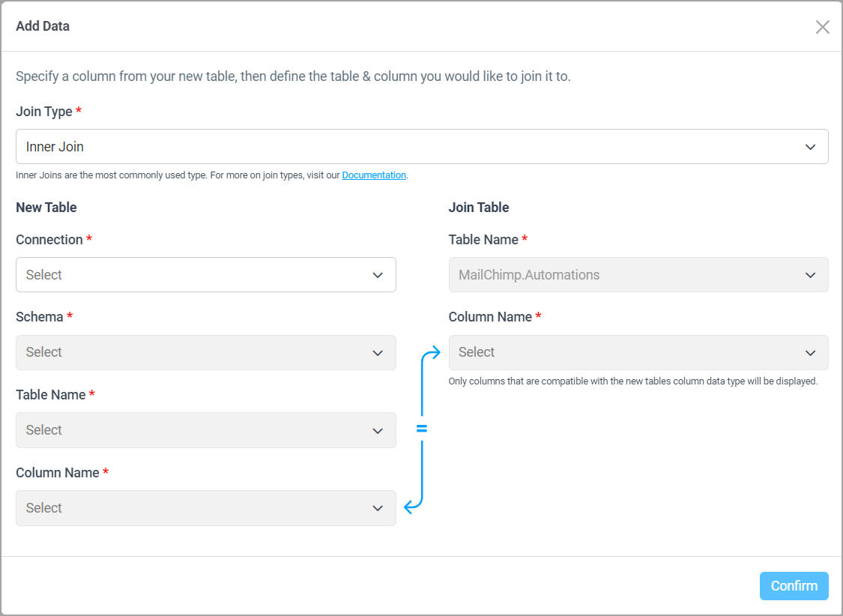Expand the Connection selector under New Table
843x616 pixels.
tap(206, 275)
